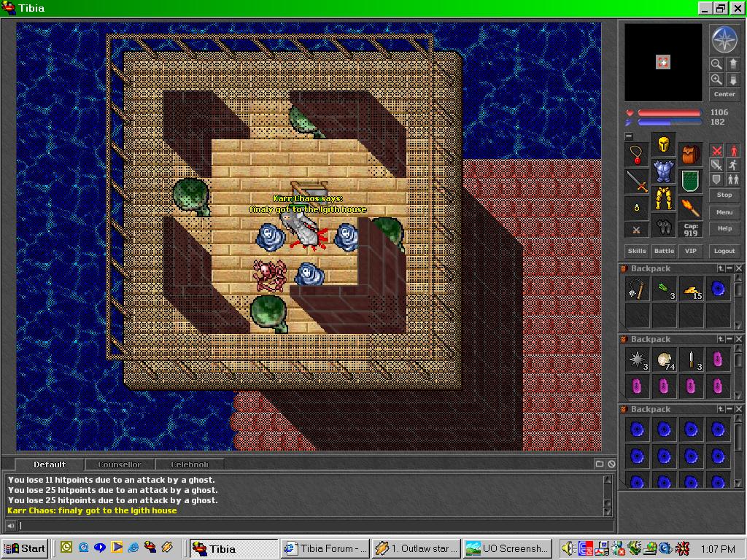
Task: Open the Skills window
Action: [x=637, y=251]
